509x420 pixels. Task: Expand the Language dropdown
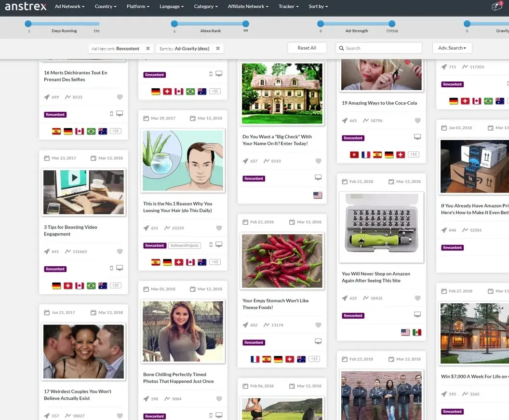172,6
